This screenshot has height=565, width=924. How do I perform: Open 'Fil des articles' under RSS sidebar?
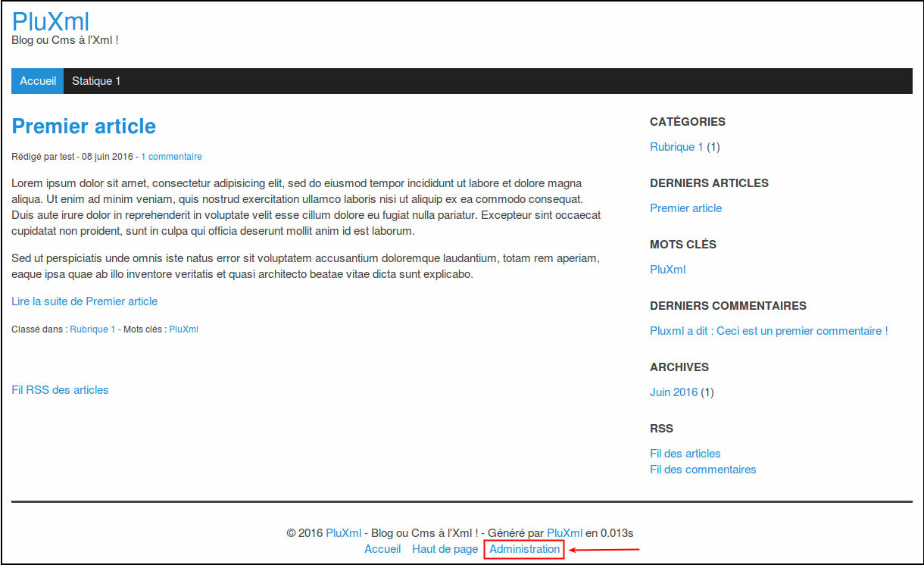pos(685,454)
